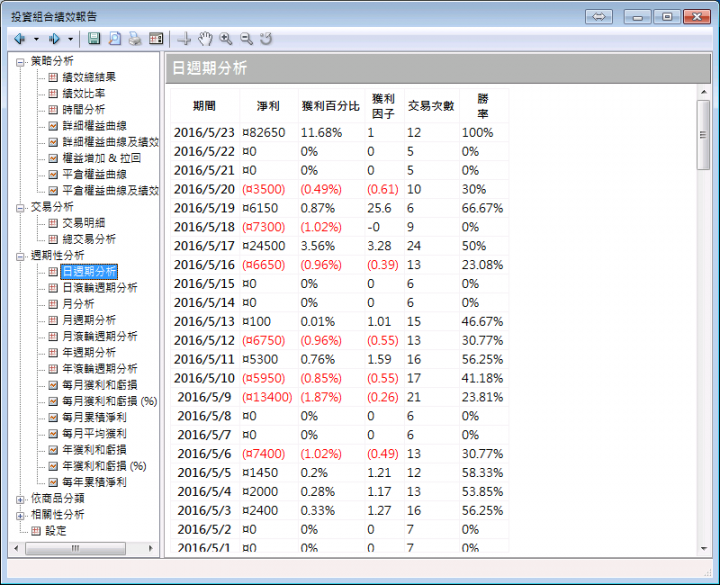Select 月週期分析 in tree
Image resolution: width=720 pixels, height=585 pixels.
[x=89, y=320]
